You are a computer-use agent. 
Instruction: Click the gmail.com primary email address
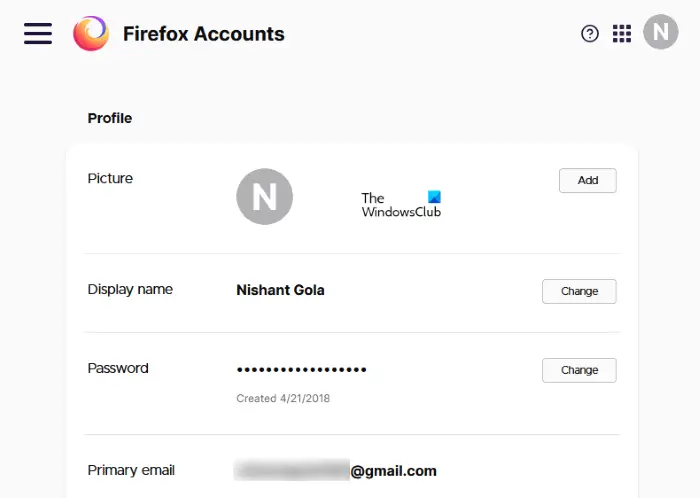pos(336,470)
